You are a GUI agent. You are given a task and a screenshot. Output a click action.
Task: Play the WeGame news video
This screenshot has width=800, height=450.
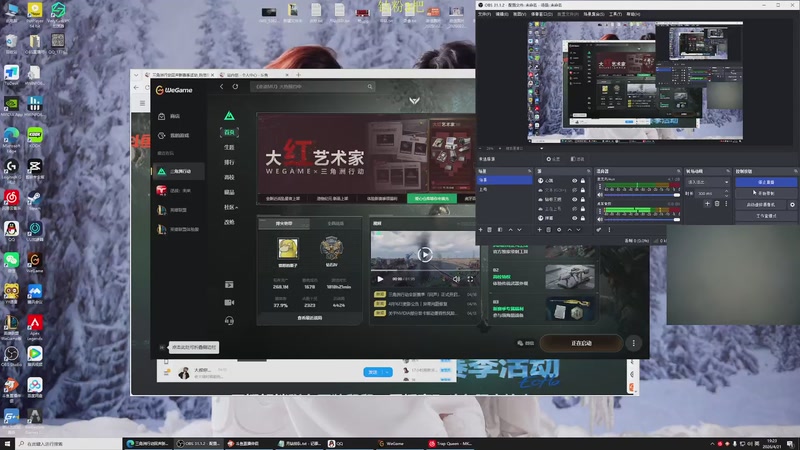coord(424,254)
